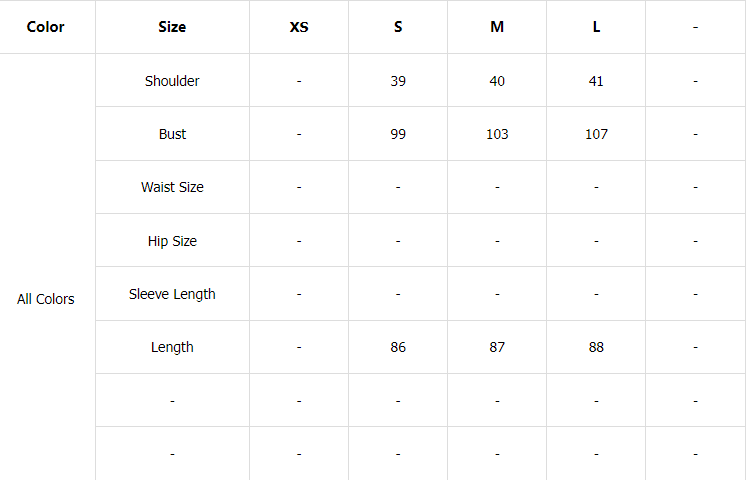Select the XS size header

[x=299, y=27]
